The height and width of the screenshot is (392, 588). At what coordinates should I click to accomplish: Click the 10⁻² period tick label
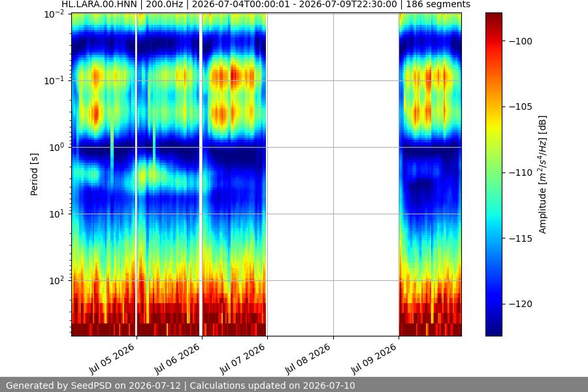pyautogui.click(x=54, y=14)
